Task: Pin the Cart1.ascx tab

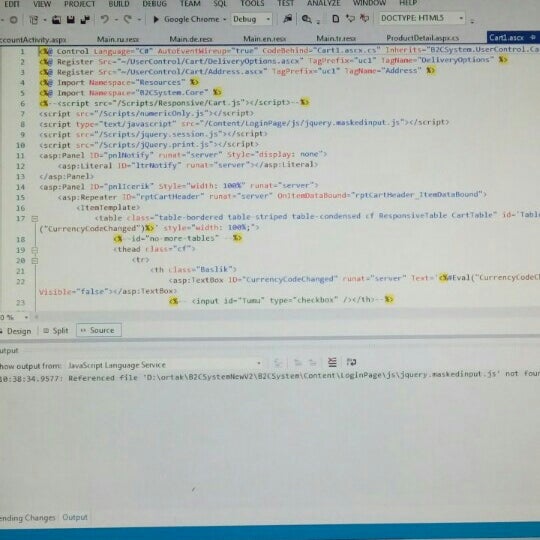Action: 533,37
